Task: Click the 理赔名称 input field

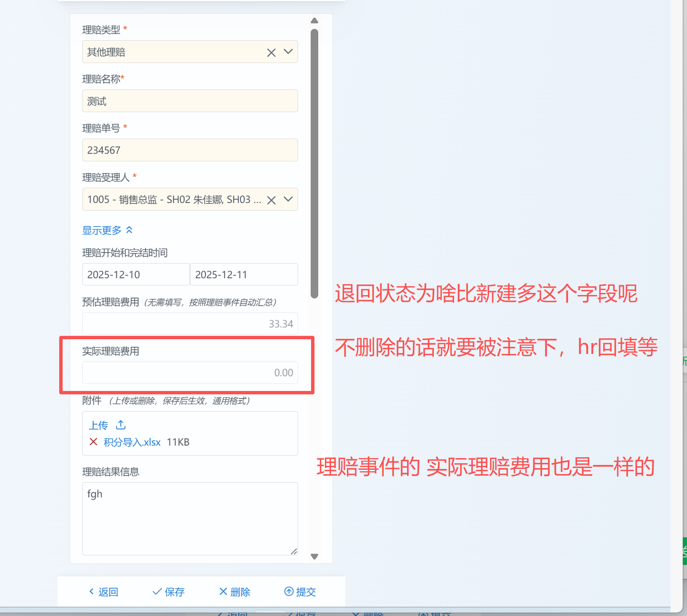Action: pos(190,101)
